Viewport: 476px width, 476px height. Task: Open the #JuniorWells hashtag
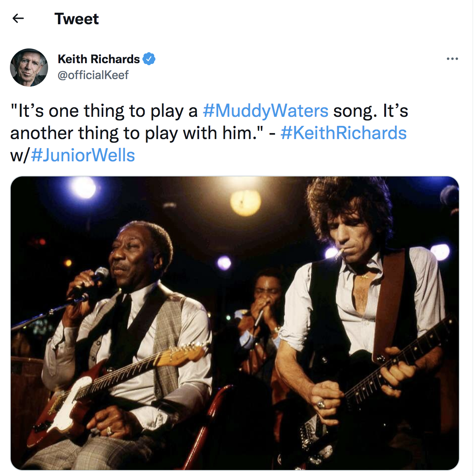point(83,156)
